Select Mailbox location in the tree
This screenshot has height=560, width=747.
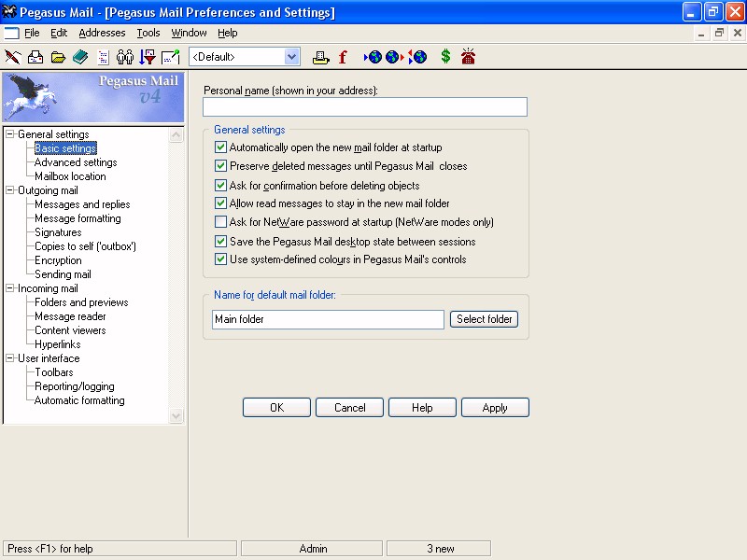[x=71, y=176]
